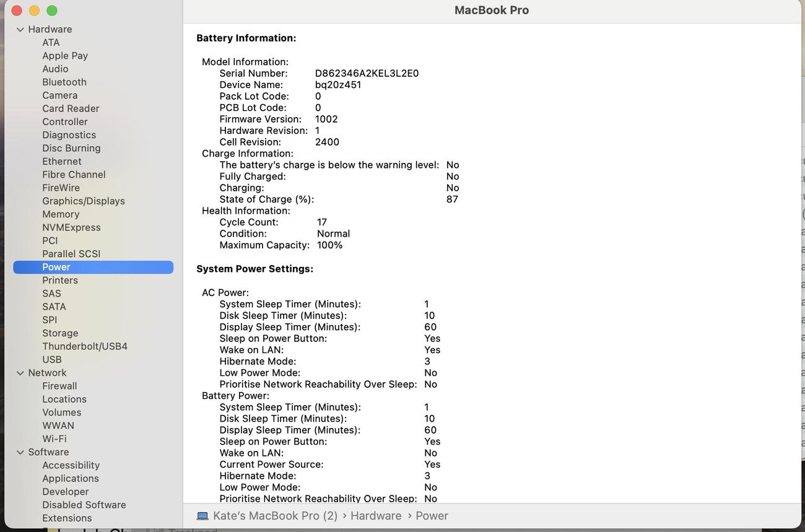This screenshot has height=532, width=805.
Task: Select the Camera sidebar item
Action: (60, 95)
